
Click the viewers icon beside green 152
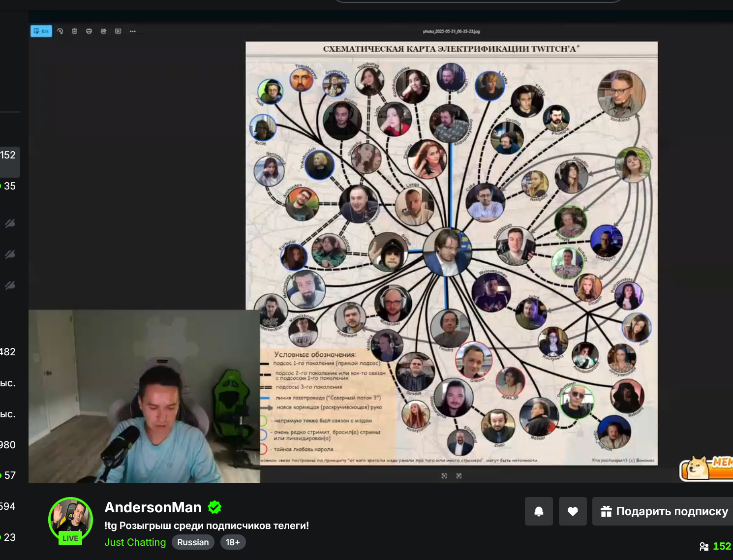click(x=704, y=546)
